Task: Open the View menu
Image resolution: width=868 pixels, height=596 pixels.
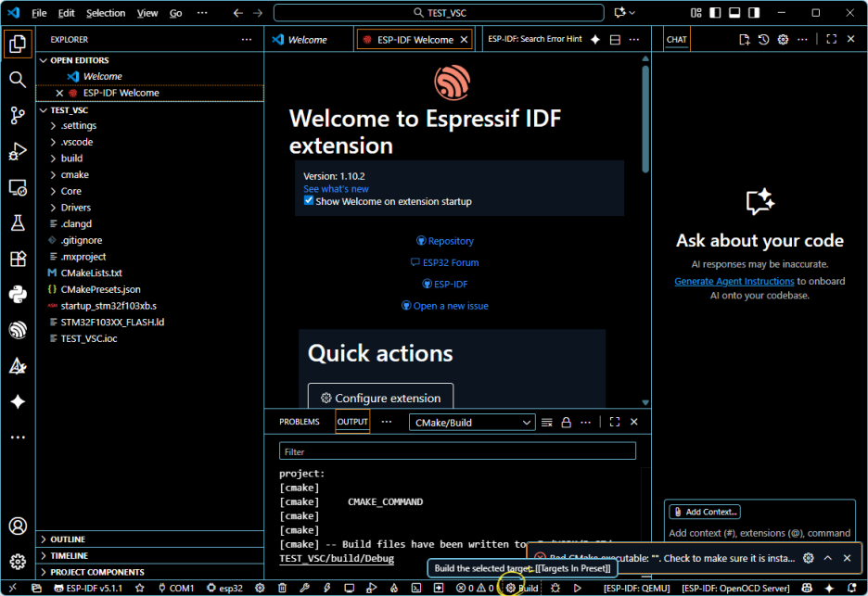Action: (147, 13)
